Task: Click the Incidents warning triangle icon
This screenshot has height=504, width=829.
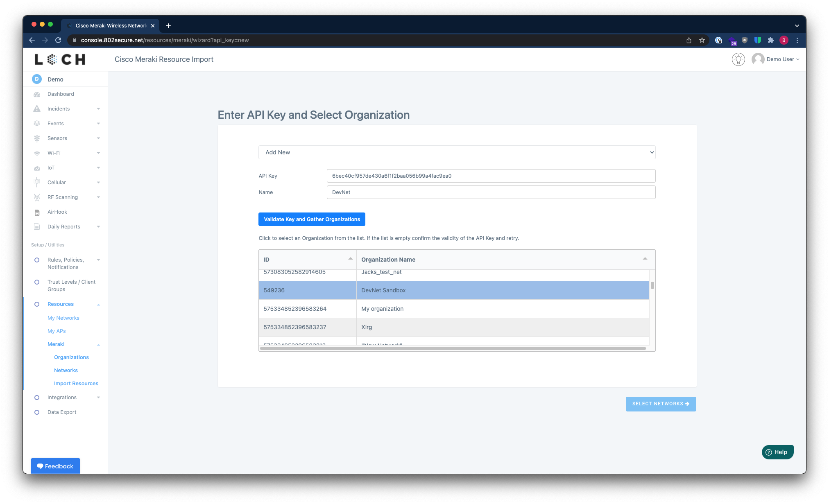Action: [37, 109]
